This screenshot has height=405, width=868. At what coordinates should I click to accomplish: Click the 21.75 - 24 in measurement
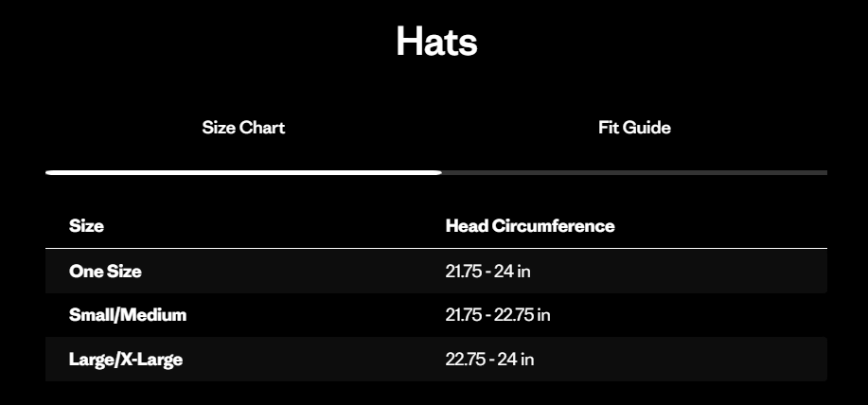[x=487, y=272]
